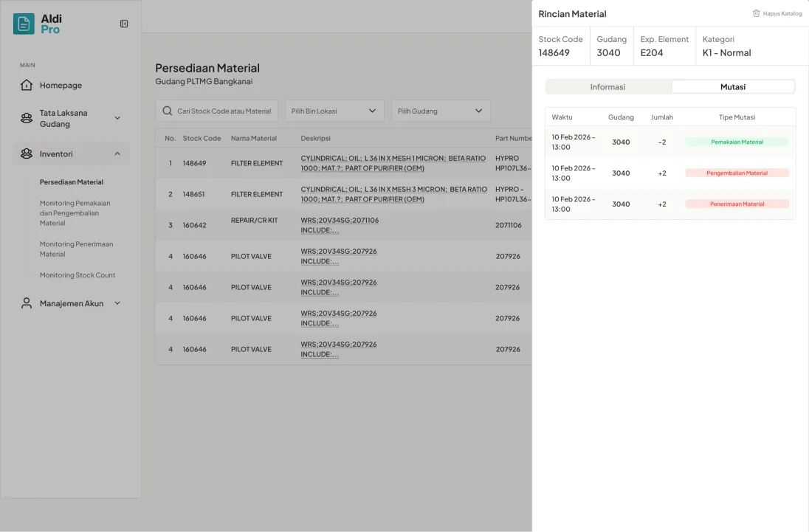Open the REPAIR/CR KIT description link
The height and width of the screenshot is (532, 809).
[x=340, y=225]
